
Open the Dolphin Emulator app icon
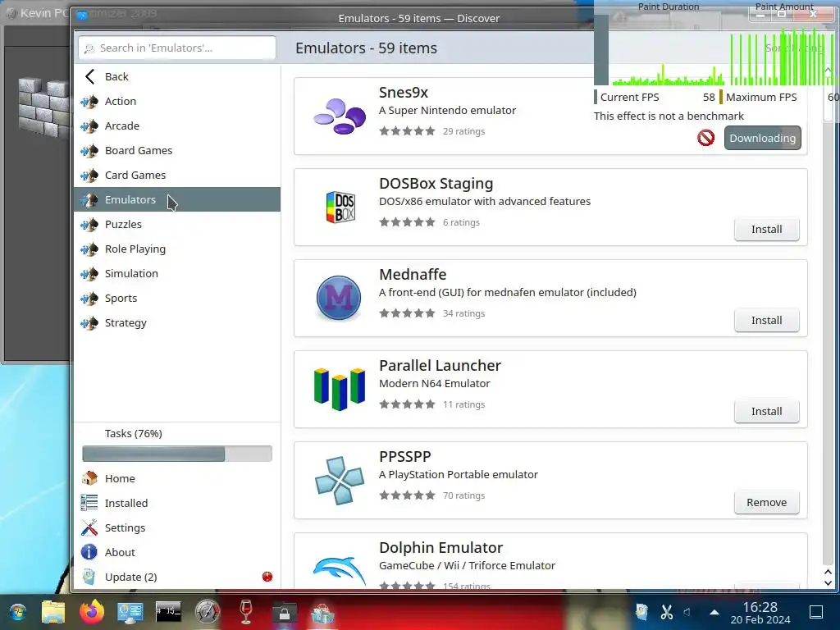coord(340,571)
